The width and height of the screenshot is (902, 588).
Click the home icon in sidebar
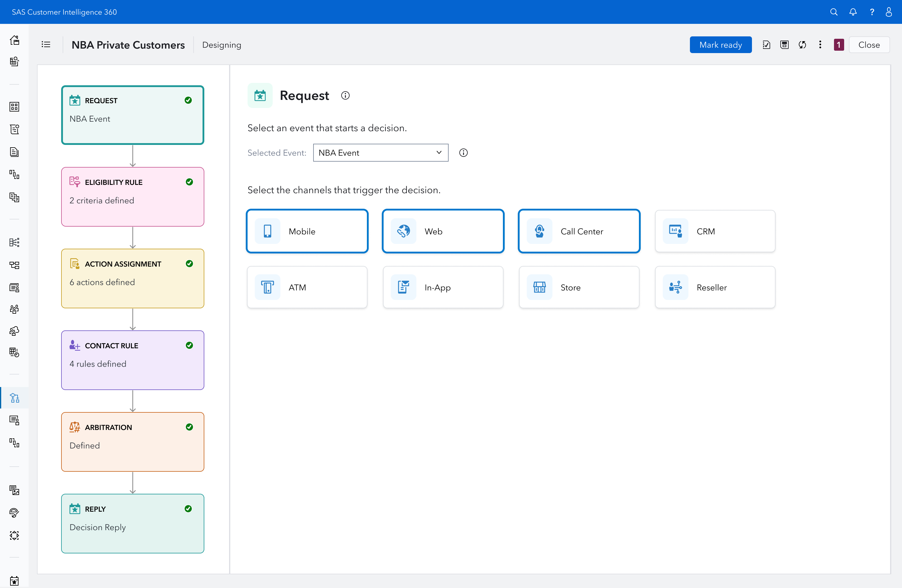coord(14,40)
